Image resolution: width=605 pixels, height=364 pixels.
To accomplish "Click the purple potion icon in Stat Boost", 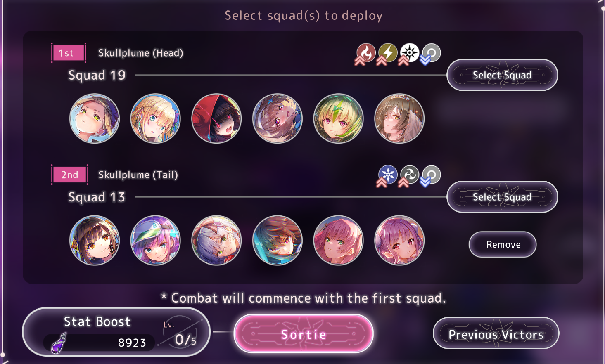I will (59, 343).
